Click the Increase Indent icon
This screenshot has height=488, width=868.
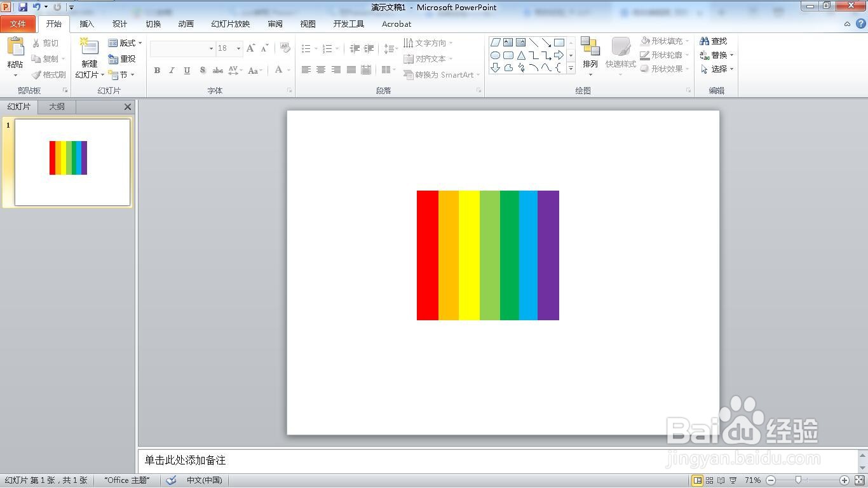tap(369, 48)
